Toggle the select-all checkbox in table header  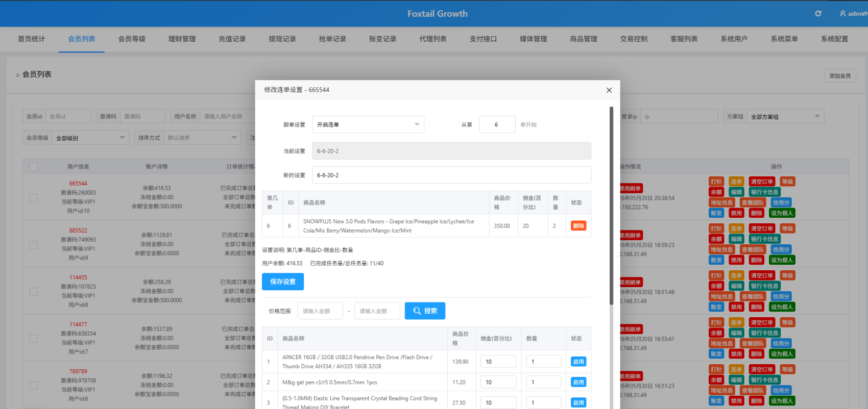[34, 167]
